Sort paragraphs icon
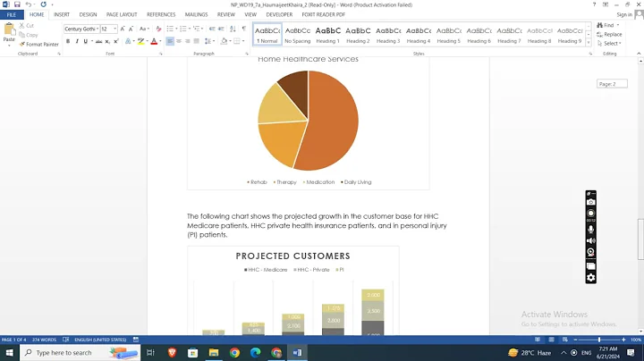This screenshot has width=644, height=361. click(233, 29)
